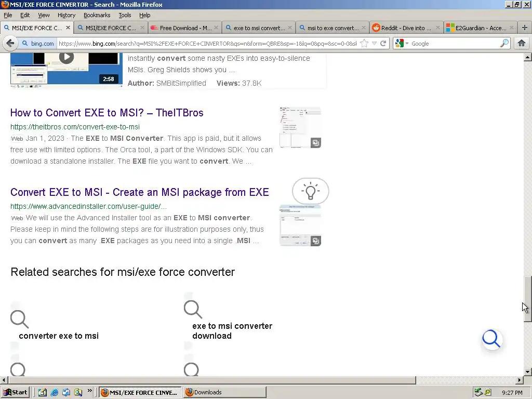The image size is (532, 399).
Task: Click the vertical scrollbar down arrow
Action: click(528, 372)
